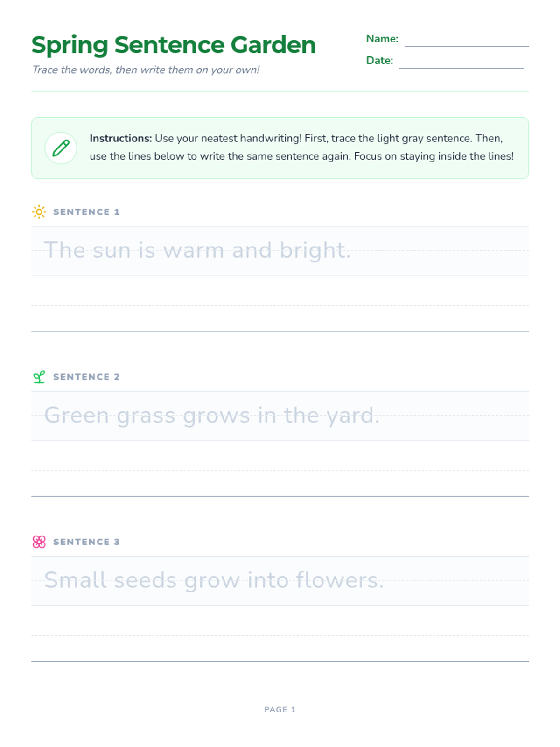Click the blank writing line under Sentence 1
Screen dimensions: 560x747
[x=280, y=304]
